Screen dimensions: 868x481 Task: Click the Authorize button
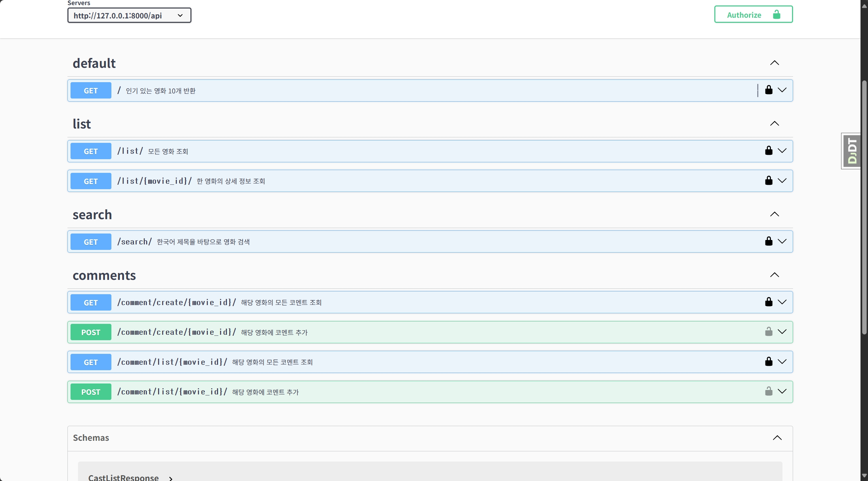(753, 15)
